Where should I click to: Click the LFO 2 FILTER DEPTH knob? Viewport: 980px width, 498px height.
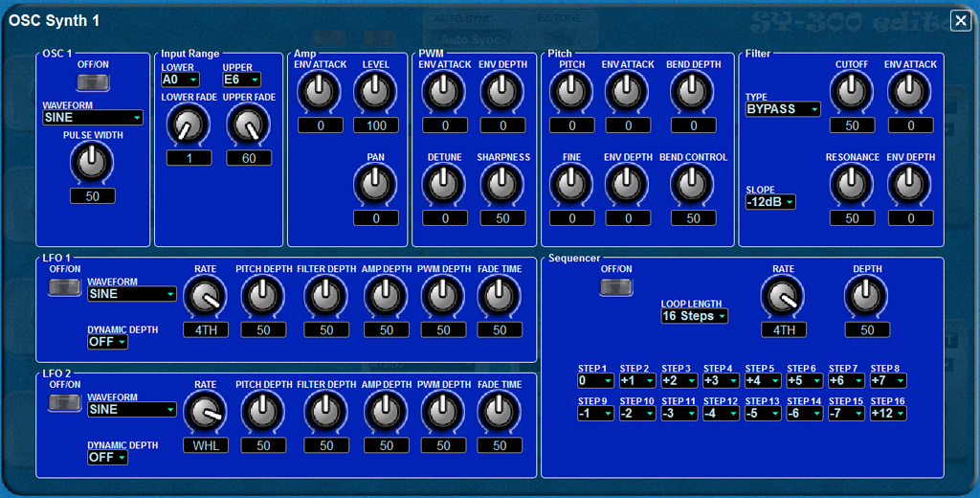[325, 412]
